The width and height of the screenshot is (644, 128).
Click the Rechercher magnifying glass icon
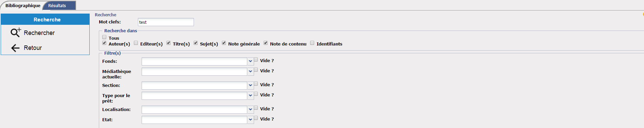[16, 32]
